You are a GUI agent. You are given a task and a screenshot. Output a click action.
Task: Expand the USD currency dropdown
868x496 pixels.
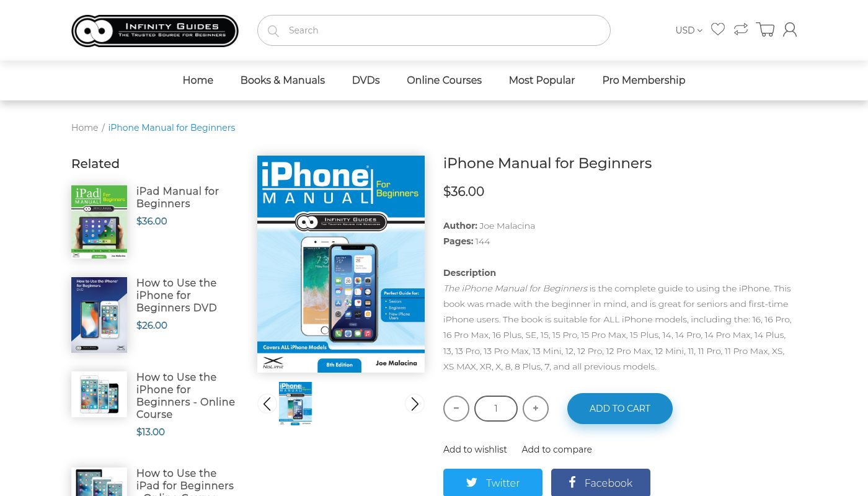(x=689, y=30)
